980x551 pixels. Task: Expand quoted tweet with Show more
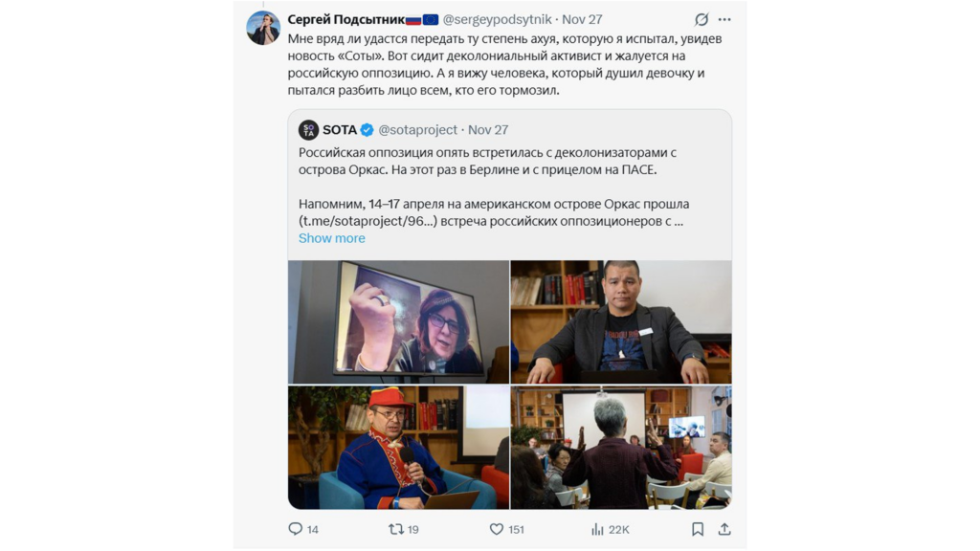click(332, 238)
